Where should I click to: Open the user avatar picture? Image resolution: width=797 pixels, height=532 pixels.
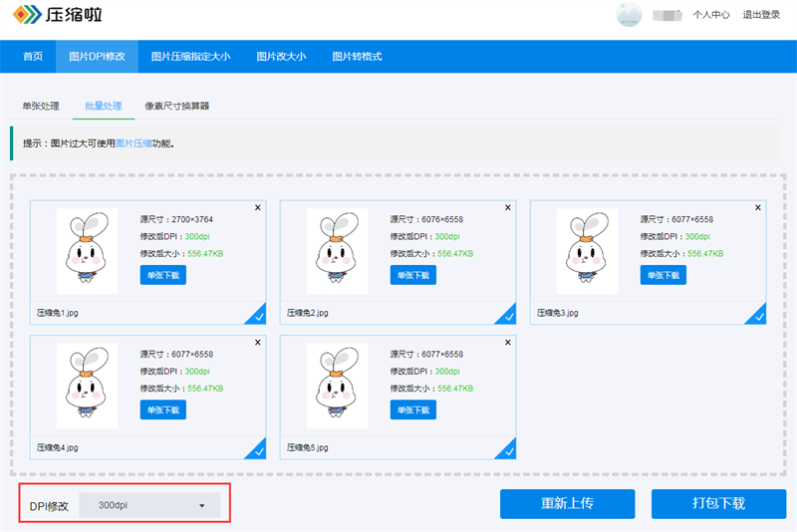(x=629, y=14)
